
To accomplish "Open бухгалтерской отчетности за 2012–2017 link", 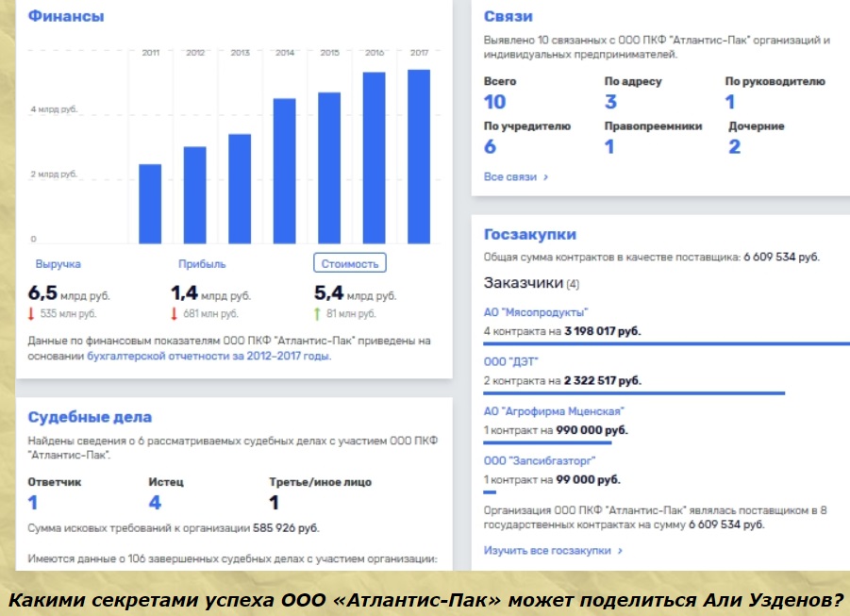I will click(x=208, y=357).
